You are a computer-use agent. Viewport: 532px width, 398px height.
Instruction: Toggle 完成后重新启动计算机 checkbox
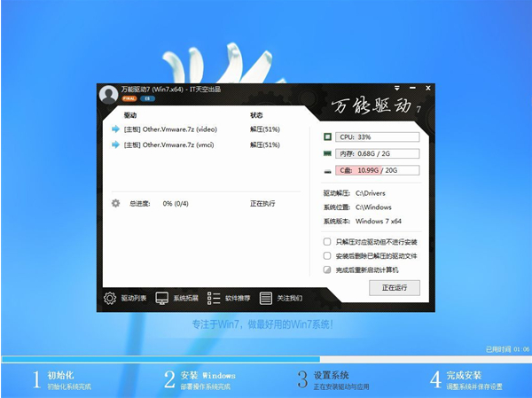(x=327, y=269)
